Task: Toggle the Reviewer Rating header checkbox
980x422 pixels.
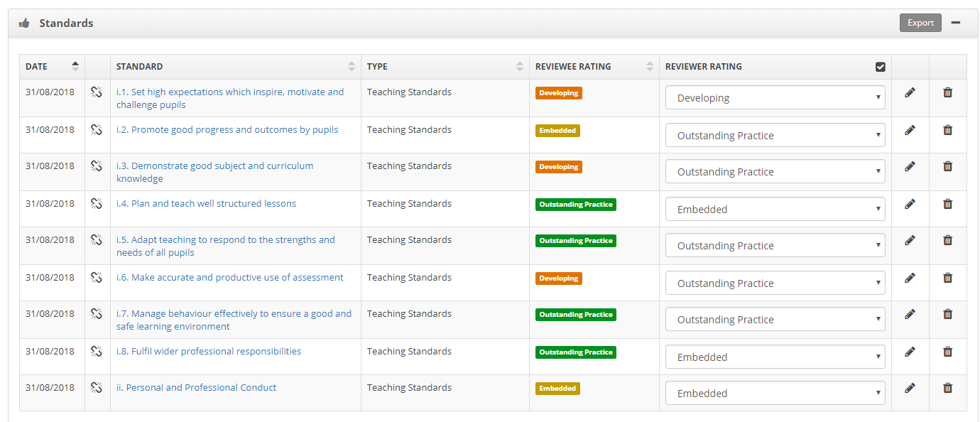Action: (881, 67)
